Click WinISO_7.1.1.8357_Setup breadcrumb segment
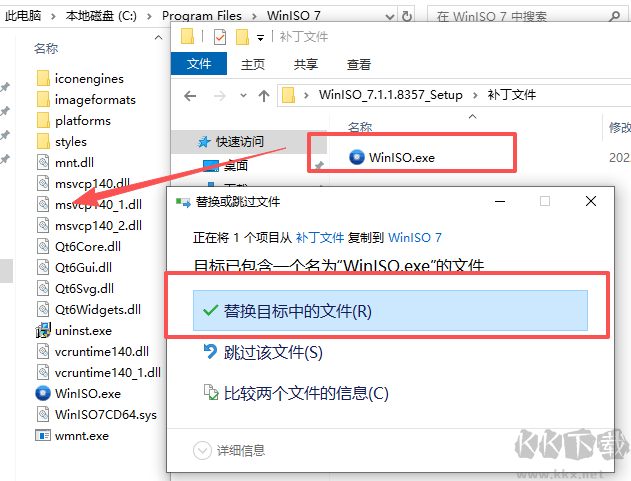The width and height of the screenshot is (631, 481). (x=390, y=95)
